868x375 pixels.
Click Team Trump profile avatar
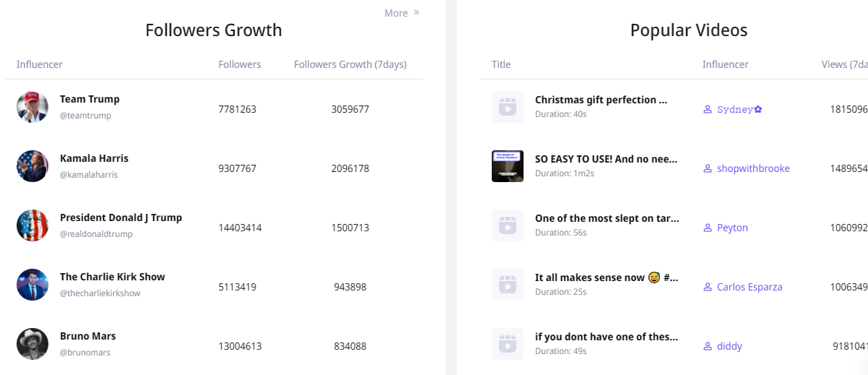pos(32,107)
